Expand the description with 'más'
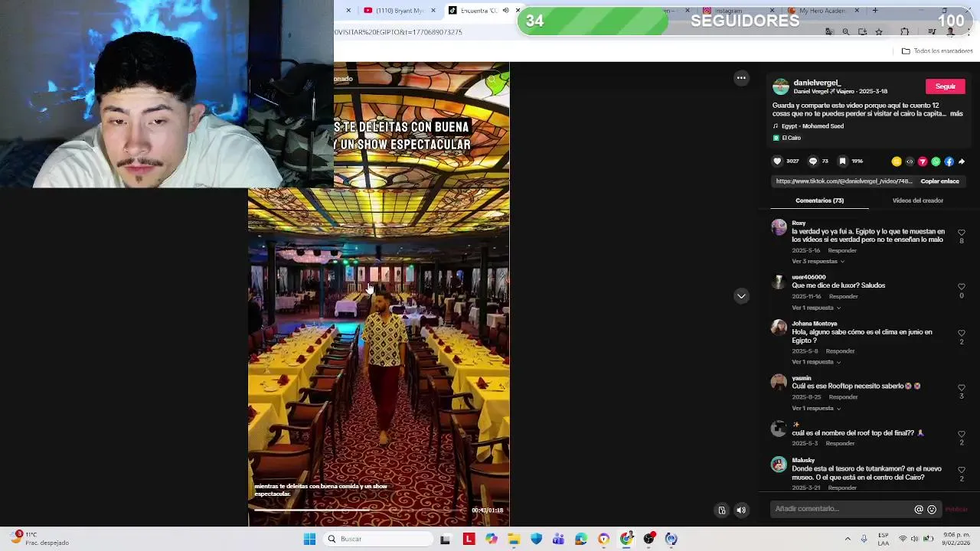Viewport: 980px width, 551px height. point(956,113)
